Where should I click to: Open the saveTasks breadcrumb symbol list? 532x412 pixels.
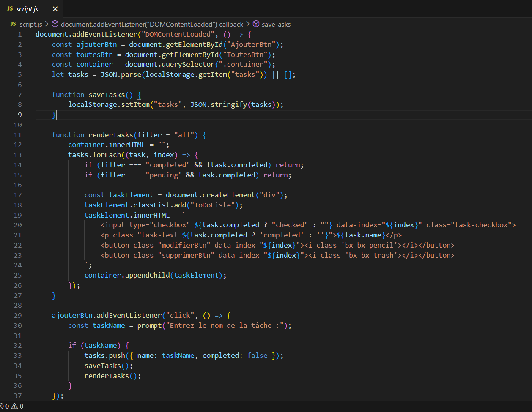(x=276, y=24)
